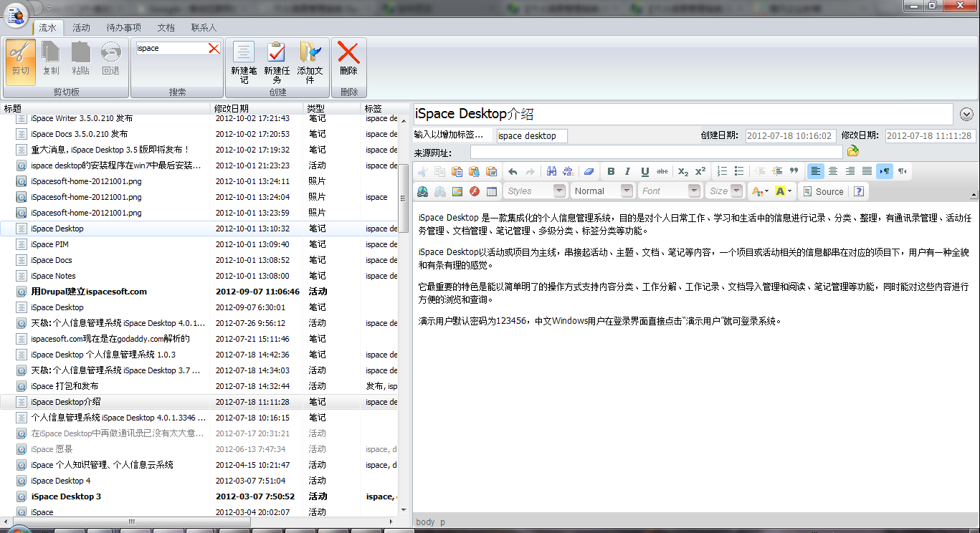
Task: Click the Remove Format eraser icon
Action: 589,171
